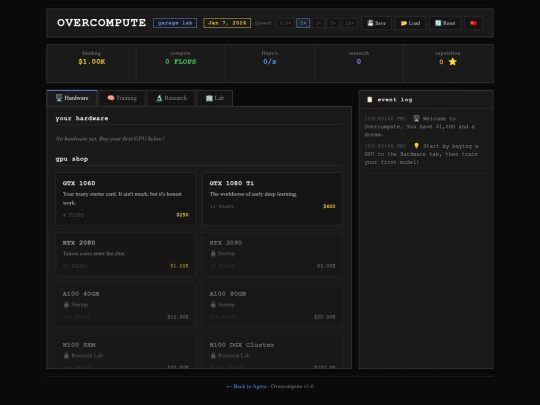Click the computer icon in the welcome log entry

coord(416,118)
